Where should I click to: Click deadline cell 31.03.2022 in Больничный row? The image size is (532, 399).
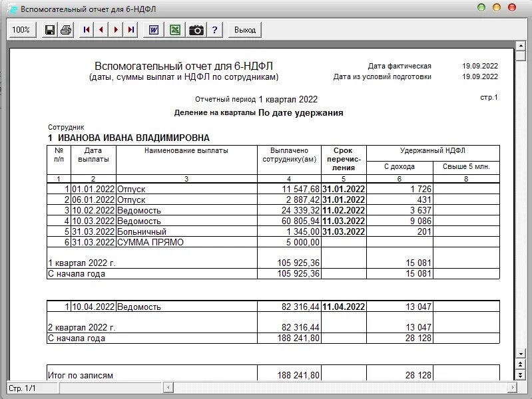344,232
